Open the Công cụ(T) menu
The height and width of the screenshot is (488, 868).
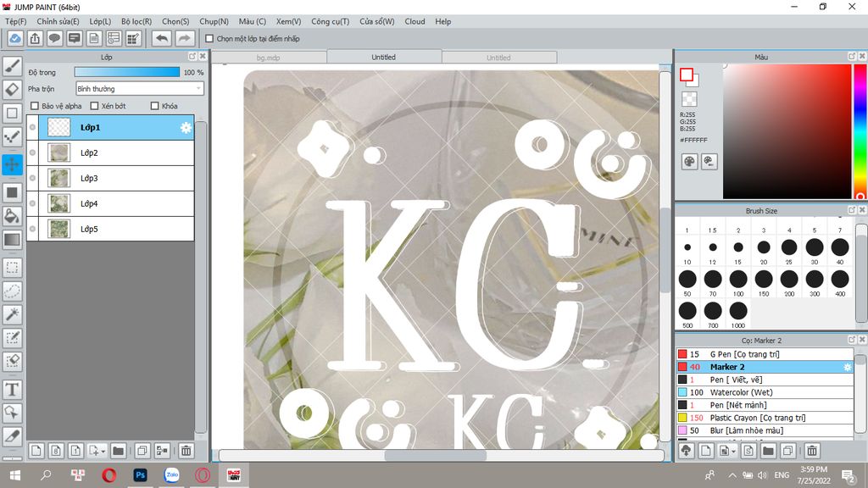(330, 21)
